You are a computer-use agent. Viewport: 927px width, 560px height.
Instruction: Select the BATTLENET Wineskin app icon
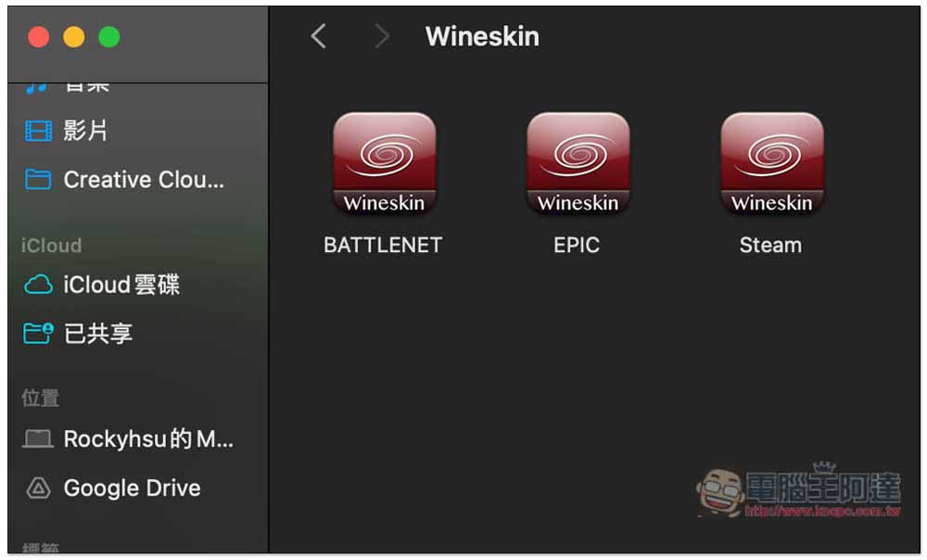(x=385, y=163)
